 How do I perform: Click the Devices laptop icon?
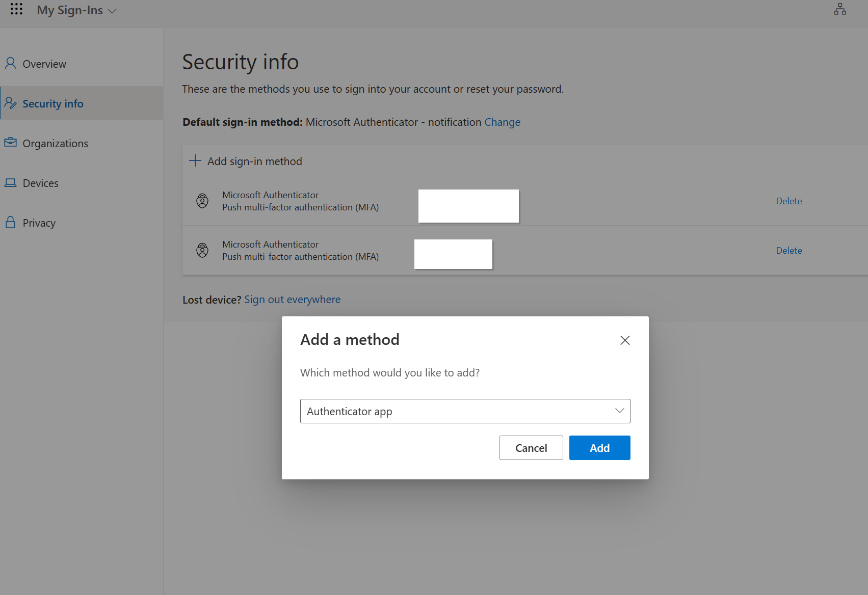(x=10, y=183)
